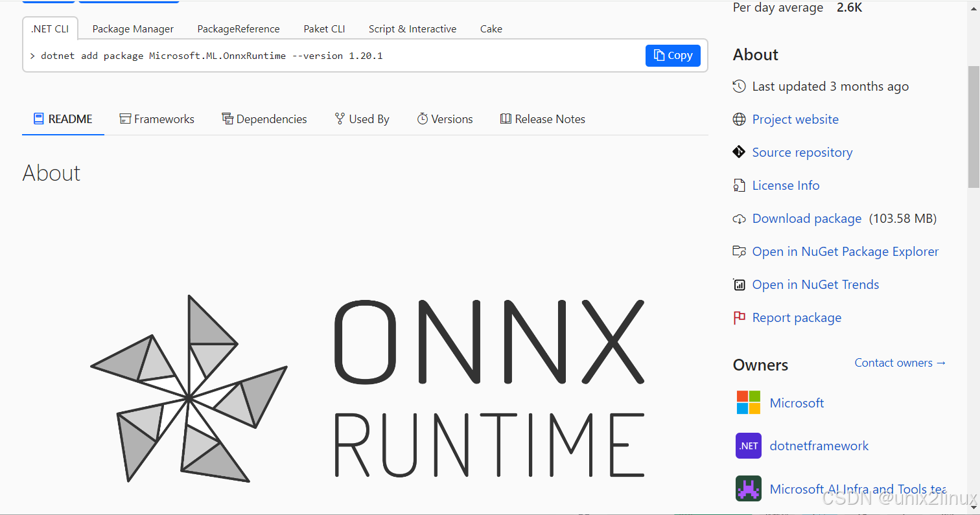Click the dotnet add package command text

click(211, 56)
